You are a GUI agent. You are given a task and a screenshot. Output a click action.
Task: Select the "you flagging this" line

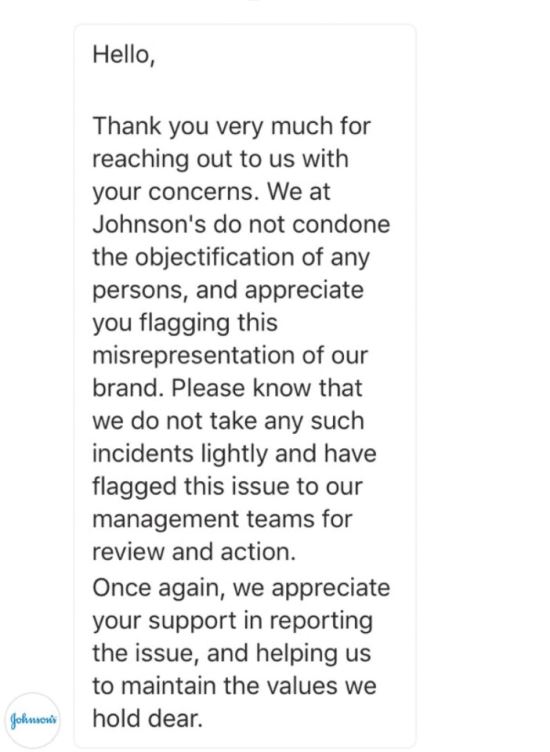[x=185, y=323]
